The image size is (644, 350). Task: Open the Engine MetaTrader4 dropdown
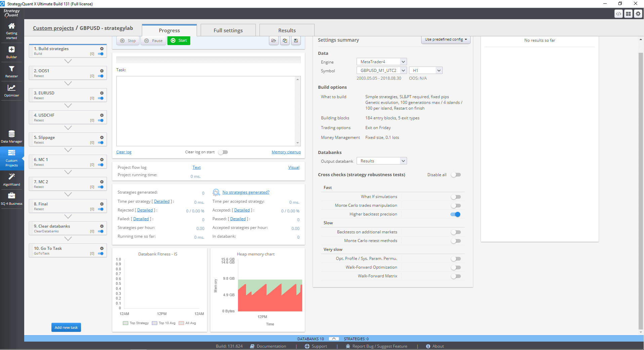point(381,62)
